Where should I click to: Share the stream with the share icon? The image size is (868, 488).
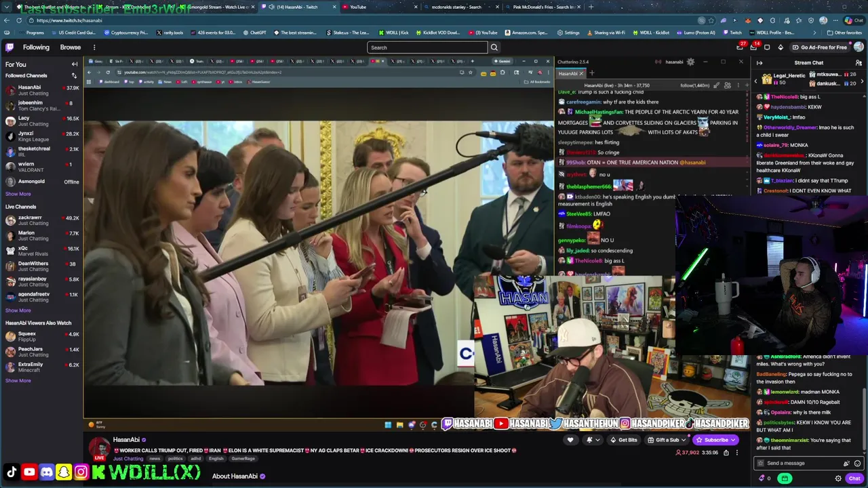726,452
